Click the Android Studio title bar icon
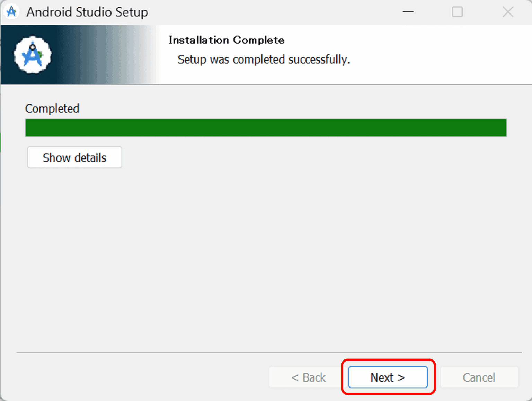 (11, 12)
